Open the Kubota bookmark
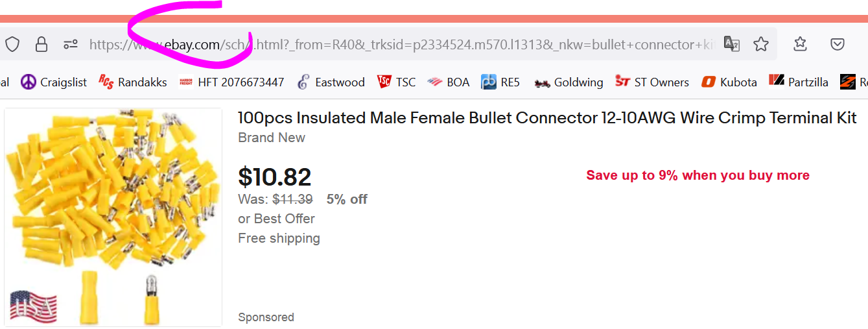 [x=729, y=82]
